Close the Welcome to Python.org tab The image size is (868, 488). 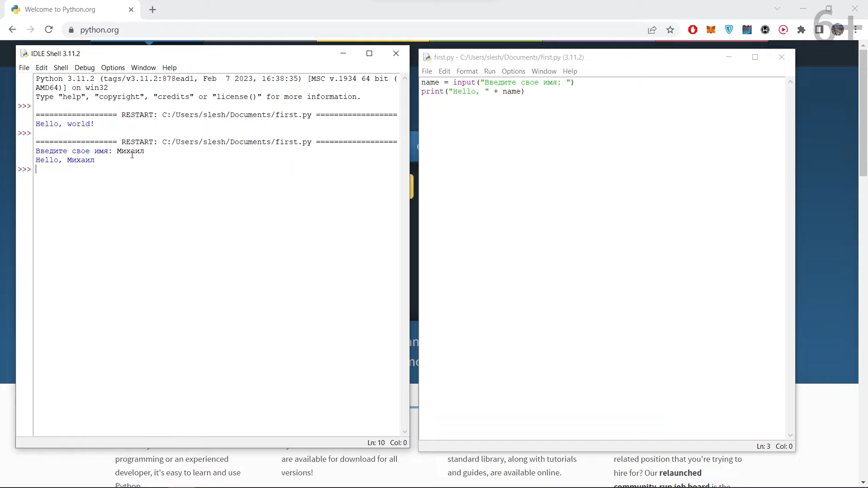coord(131,9)
